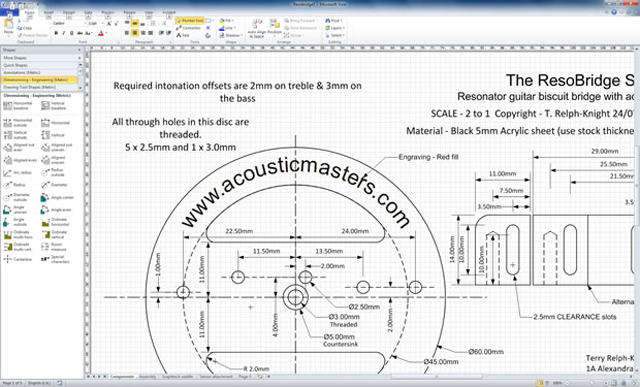Open the Fill dropdown

click(226, 20)
